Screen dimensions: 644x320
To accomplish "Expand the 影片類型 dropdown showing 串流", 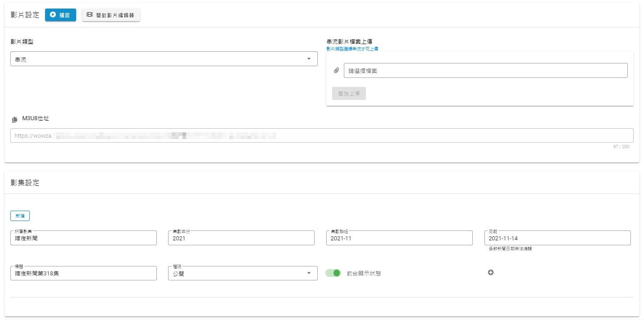I will tap(164, 59).
